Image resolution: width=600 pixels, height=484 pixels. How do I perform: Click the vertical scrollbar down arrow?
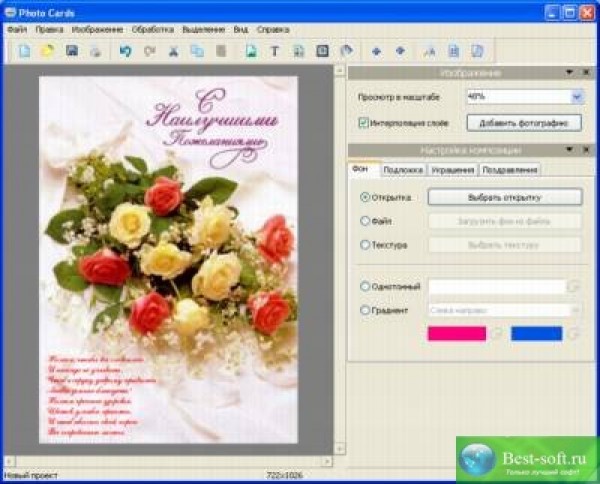coord(339,448)
